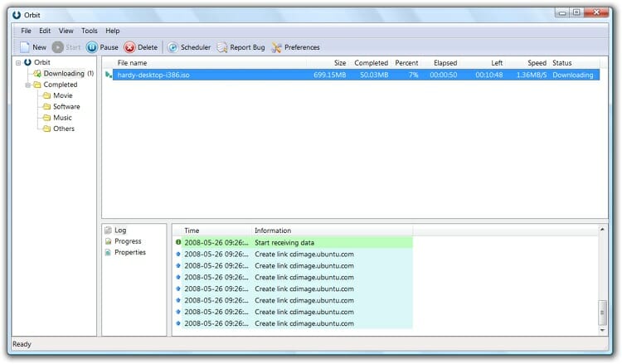The height and width of the screenshot is (364, 622).
Task: Open the View menu
Action: coord(66,31)
